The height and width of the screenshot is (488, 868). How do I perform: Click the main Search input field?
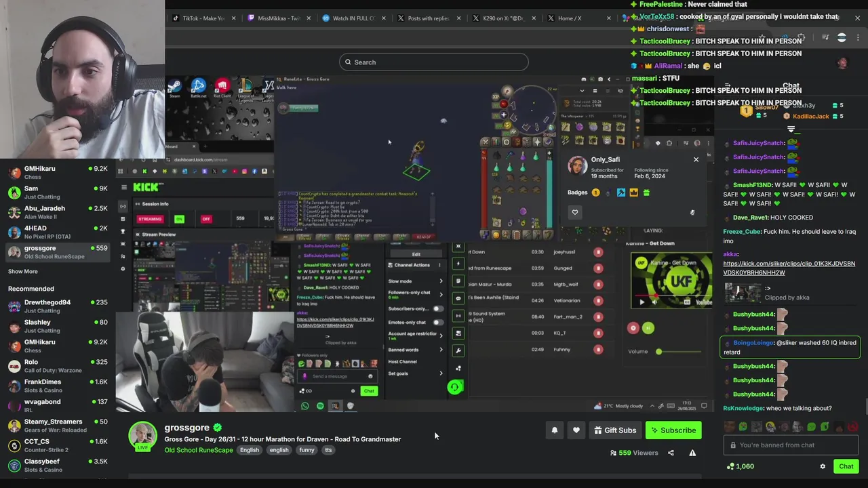[434, 62]
